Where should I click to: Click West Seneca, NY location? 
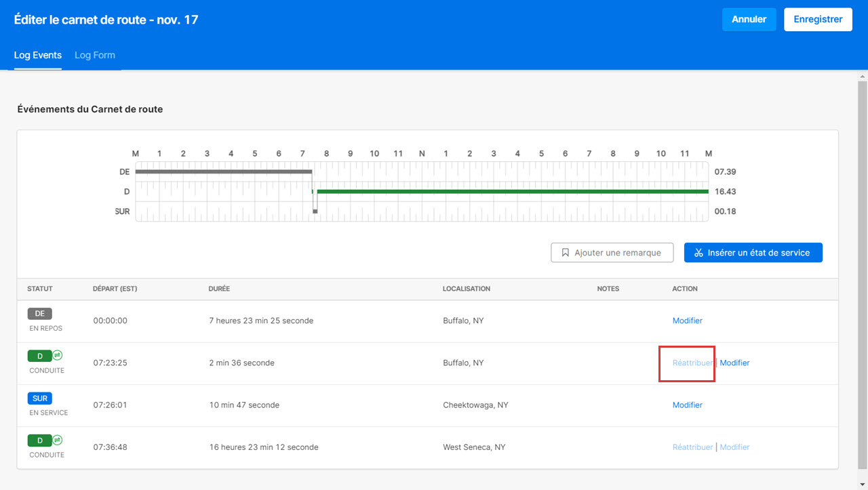click(473, 447)
